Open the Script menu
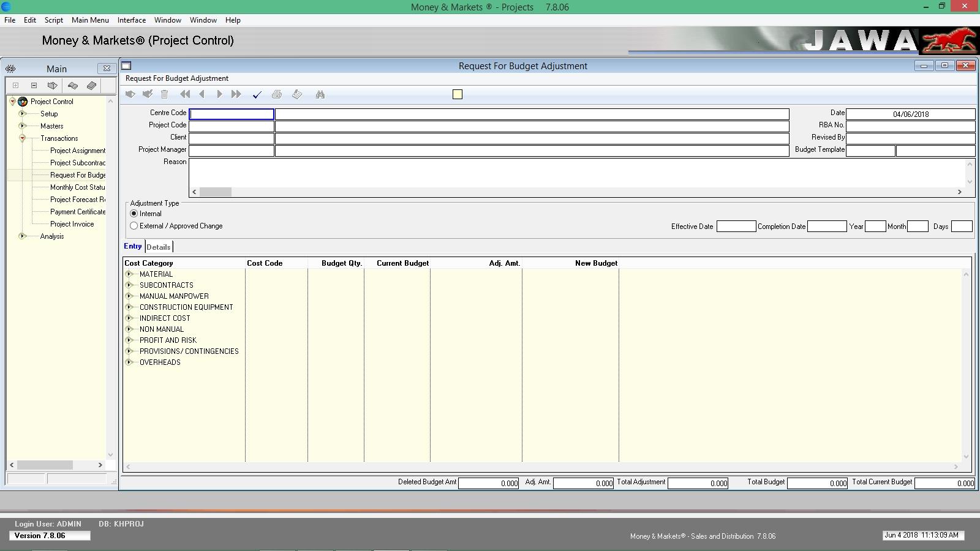 point(53,20)
